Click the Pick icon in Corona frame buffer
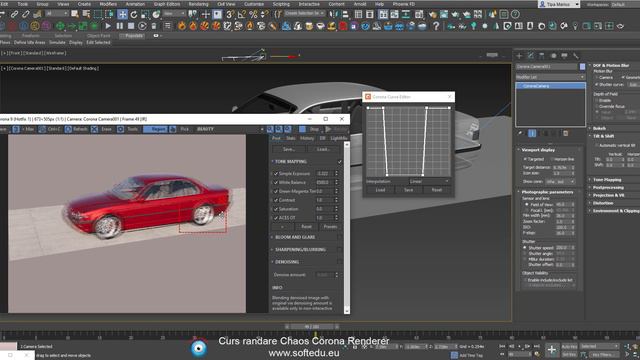 coord(173,129)
